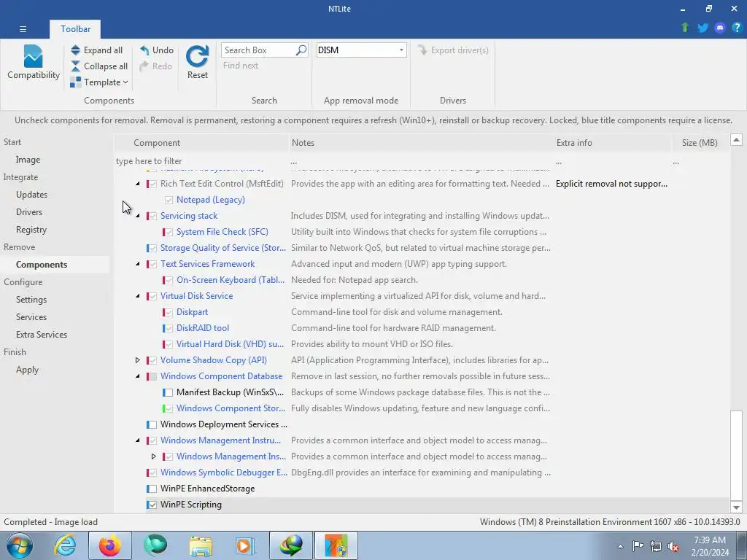The image size is (747, 560).
Task: Open the Windows Start button
Action: coord(20,545)
